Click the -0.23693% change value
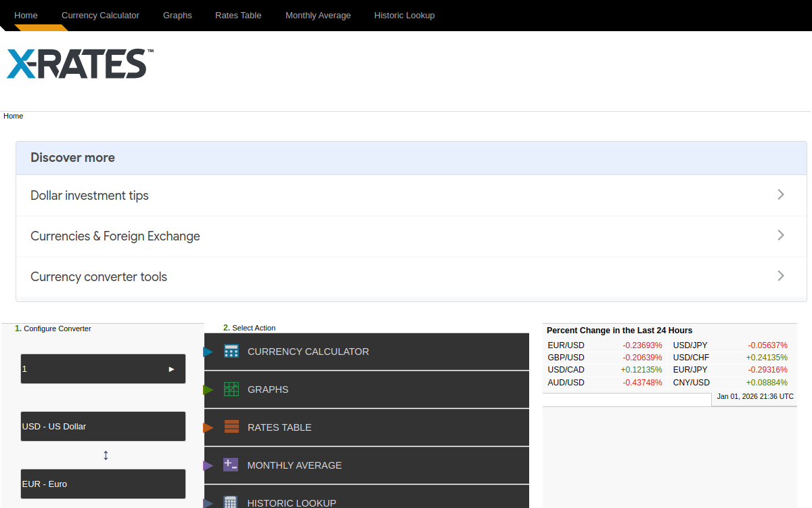 pos(642,345)
